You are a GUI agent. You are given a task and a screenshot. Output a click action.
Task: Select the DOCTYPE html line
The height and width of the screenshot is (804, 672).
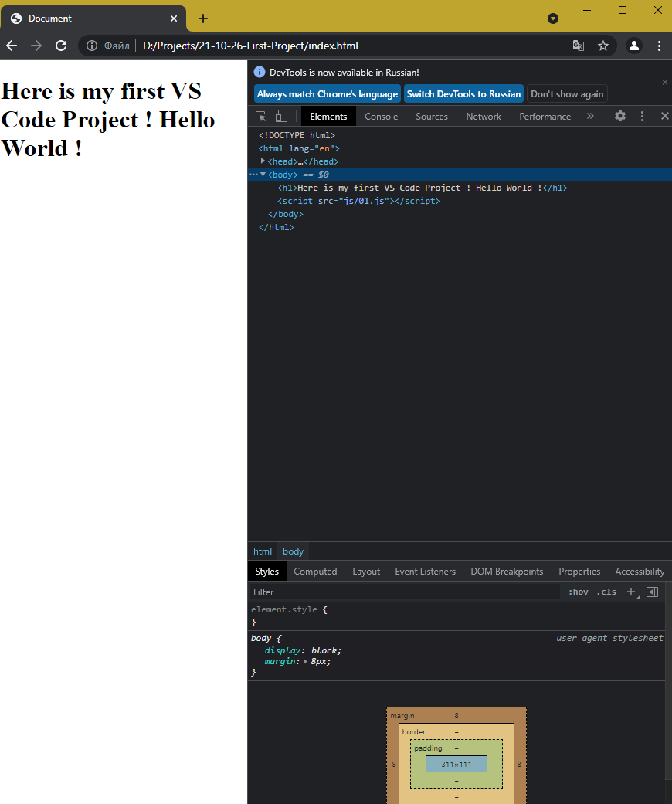click(297, 135)
